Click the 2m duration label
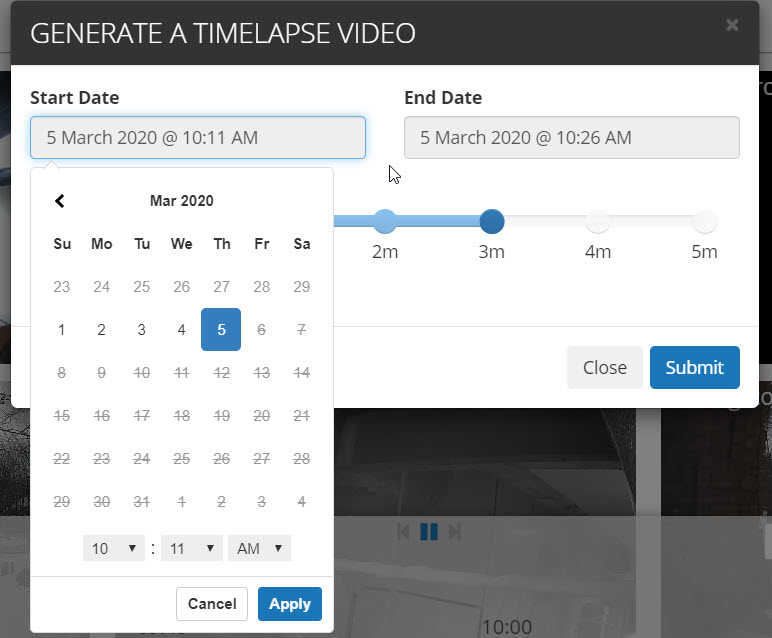 pyautogui.click(x=385, y=252)
